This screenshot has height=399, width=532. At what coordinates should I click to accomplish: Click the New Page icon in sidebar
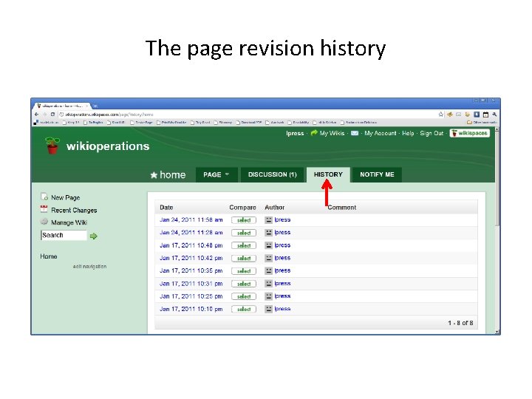click(x=44, y=197)
